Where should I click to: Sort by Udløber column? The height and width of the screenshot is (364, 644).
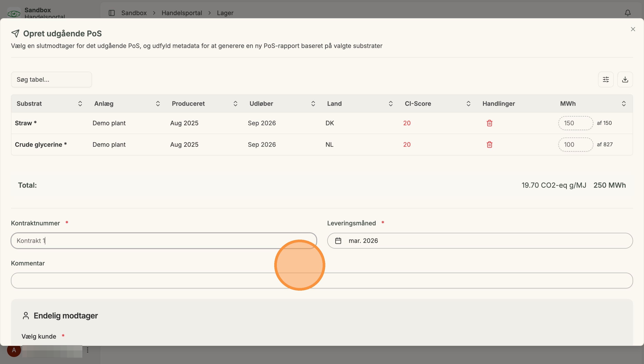(x=313, y=104)
